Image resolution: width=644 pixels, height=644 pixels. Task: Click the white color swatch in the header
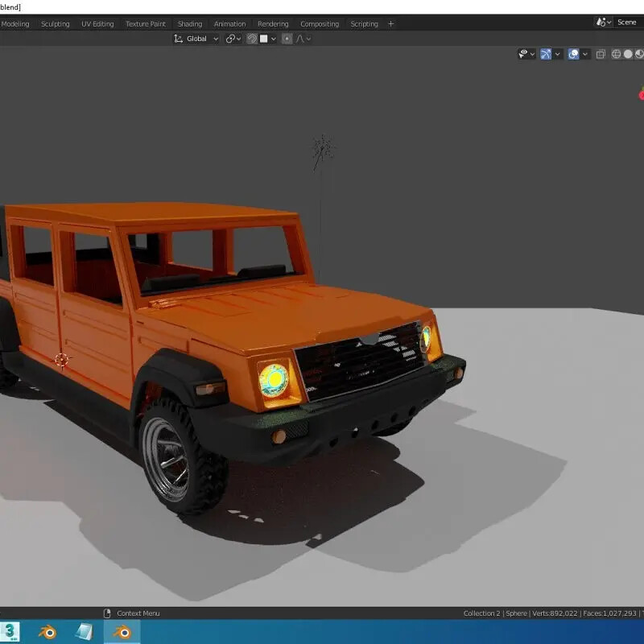pyautogui.click(x=264, y=38)
